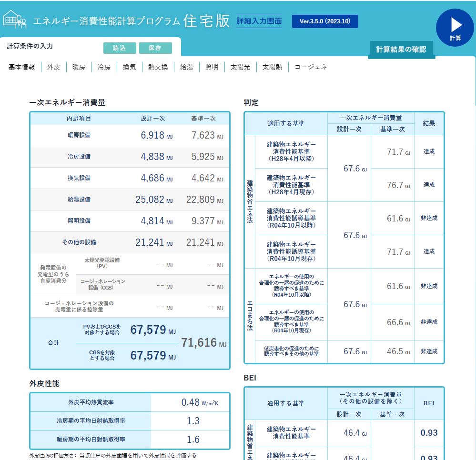Open the コージェネ section
The width and height of the screenshot is (476, 460).
click(x=311, y=67)
